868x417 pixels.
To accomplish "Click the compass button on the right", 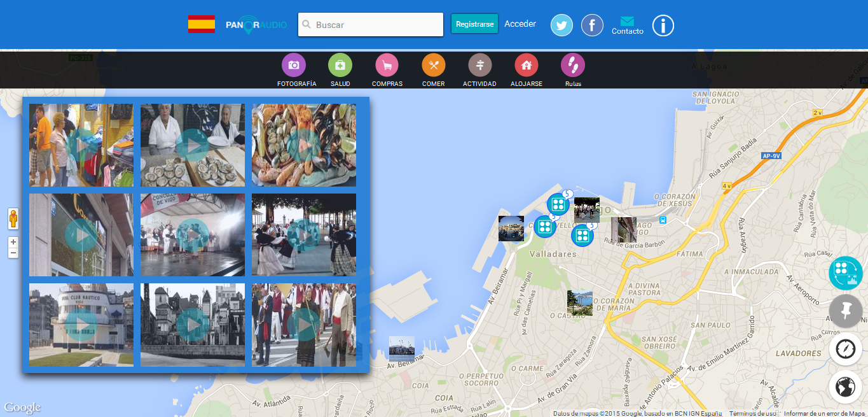I will tap(845, 349).
